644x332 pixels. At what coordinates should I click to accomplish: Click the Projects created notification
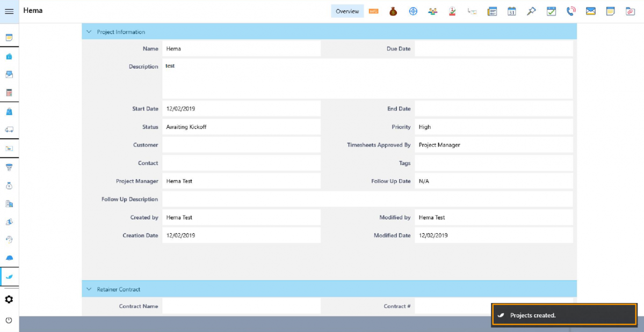point(564,315)
